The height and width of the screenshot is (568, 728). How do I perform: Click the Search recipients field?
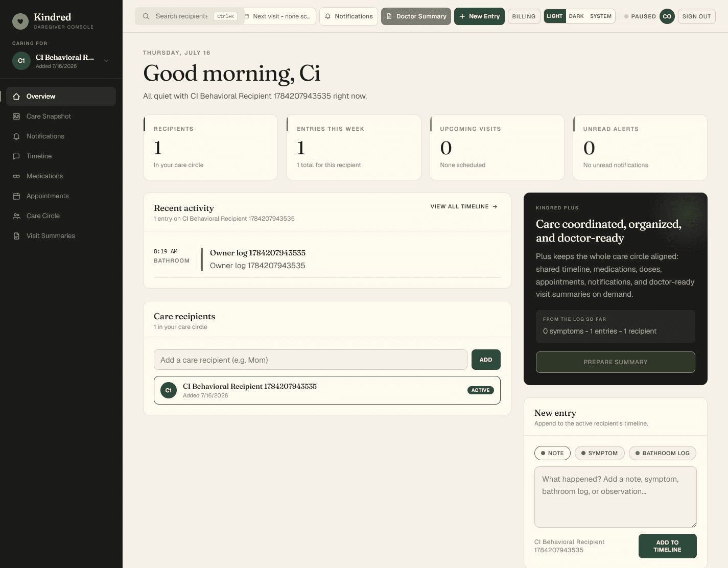(190, 16)
